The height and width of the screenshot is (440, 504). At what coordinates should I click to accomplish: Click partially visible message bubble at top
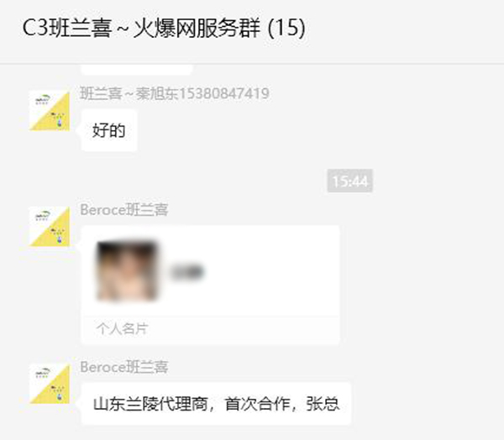pos(137,70)
